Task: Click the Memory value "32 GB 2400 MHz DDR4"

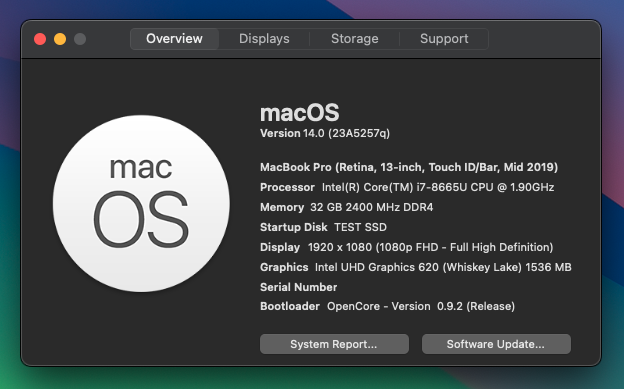Action: click(x=371, y=207)
